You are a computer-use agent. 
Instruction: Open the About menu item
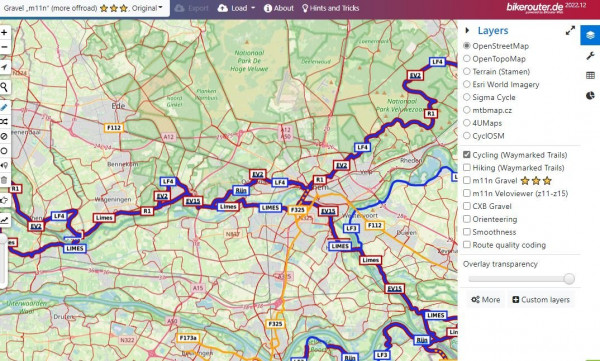(279, 8)
